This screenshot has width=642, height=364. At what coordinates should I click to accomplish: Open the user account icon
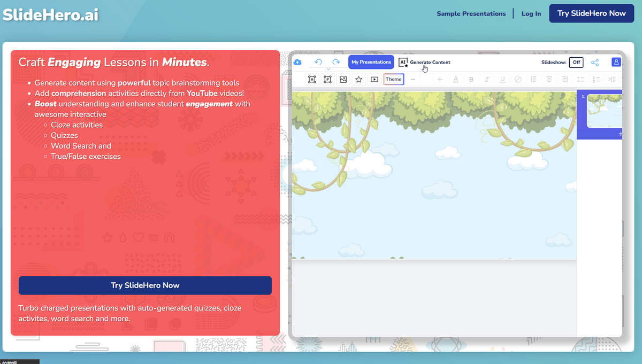pyautogui.click(x=616, y=62)
